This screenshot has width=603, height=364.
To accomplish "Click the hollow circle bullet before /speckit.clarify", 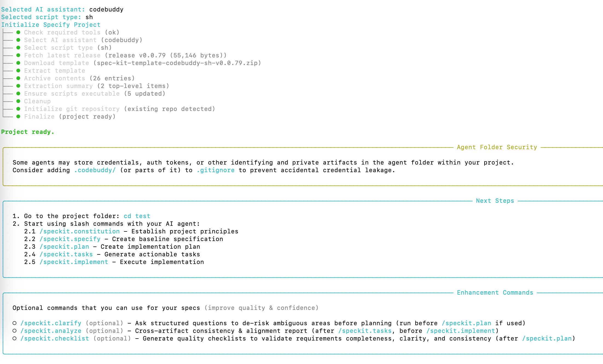I will [15, 323].
